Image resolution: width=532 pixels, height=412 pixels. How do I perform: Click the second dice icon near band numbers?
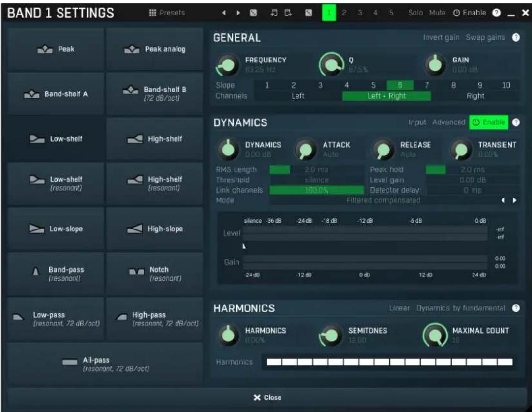pos(309,13)
